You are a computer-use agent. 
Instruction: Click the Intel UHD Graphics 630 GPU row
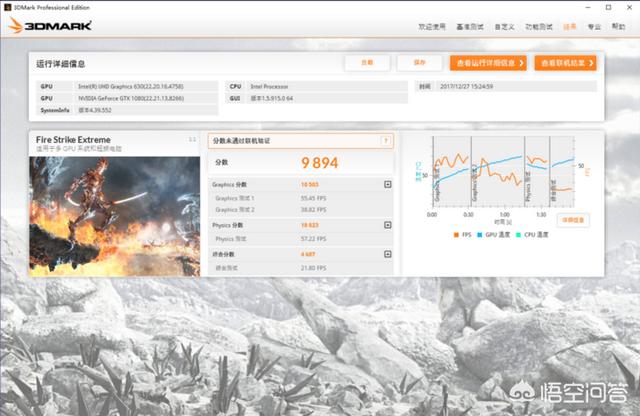(x=127, y=87)
